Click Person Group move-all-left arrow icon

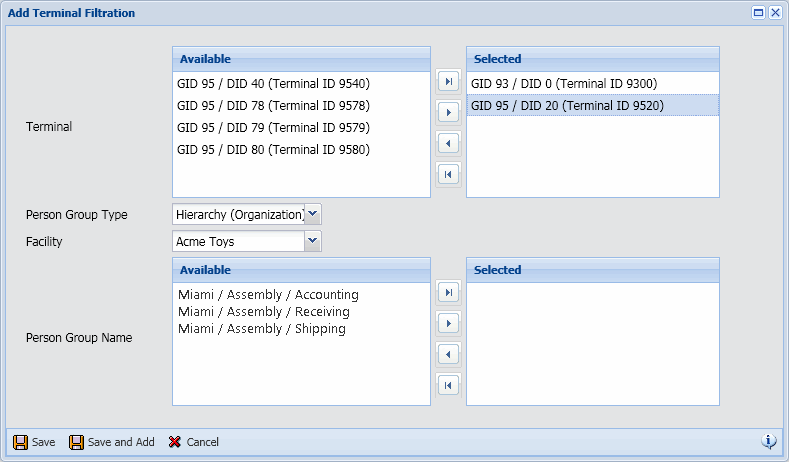point(448,385)
